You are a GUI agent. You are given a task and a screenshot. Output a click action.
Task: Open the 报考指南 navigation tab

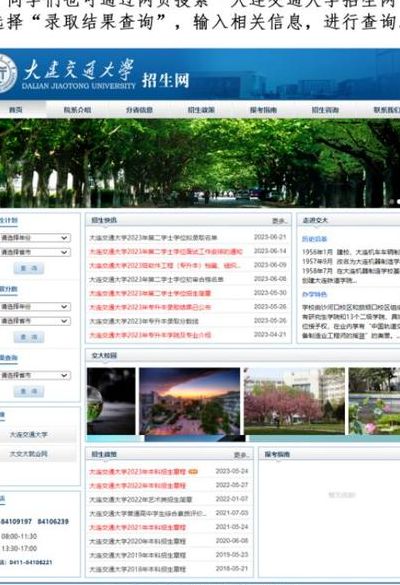click(x=263, y=110)
